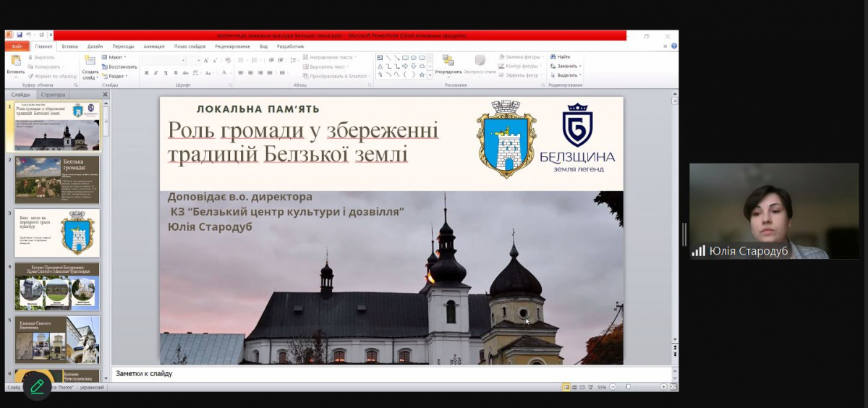Open the font size combo box
868x408 pixels.
[194, 60]
